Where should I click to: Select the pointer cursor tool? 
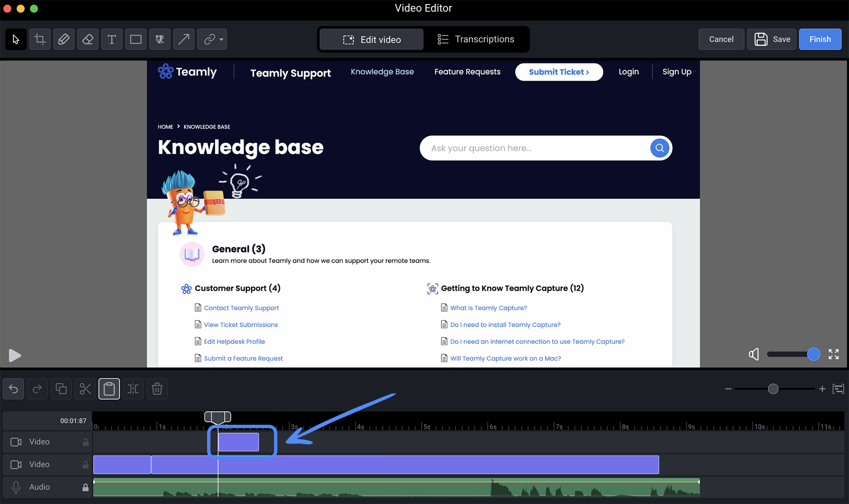point(16,39)
